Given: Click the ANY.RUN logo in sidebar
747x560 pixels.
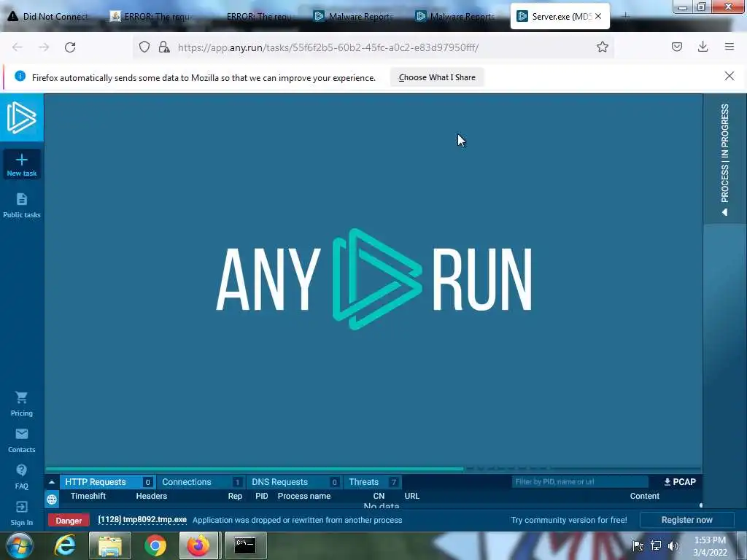Looking at the screenshot, I should [x=21, y=117].
